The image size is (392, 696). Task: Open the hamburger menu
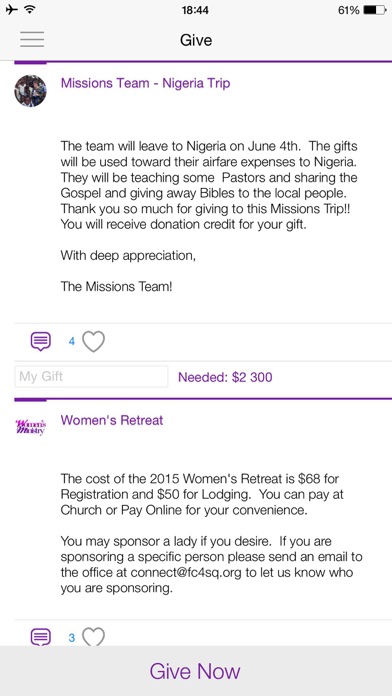tap(32, 40)
